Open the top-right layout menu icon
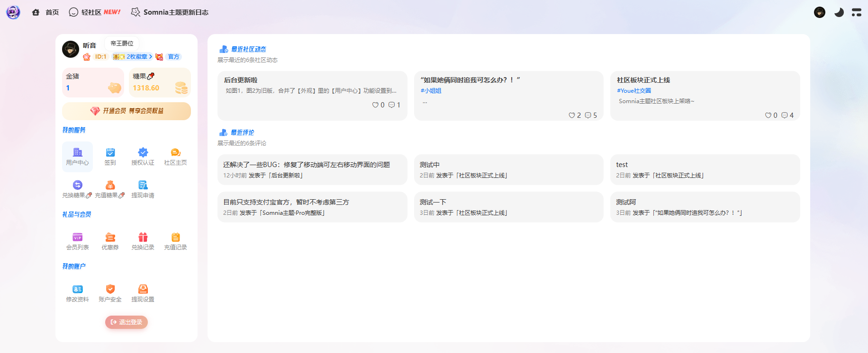Viewport: 868px width, 353px height. coord(856,12)
